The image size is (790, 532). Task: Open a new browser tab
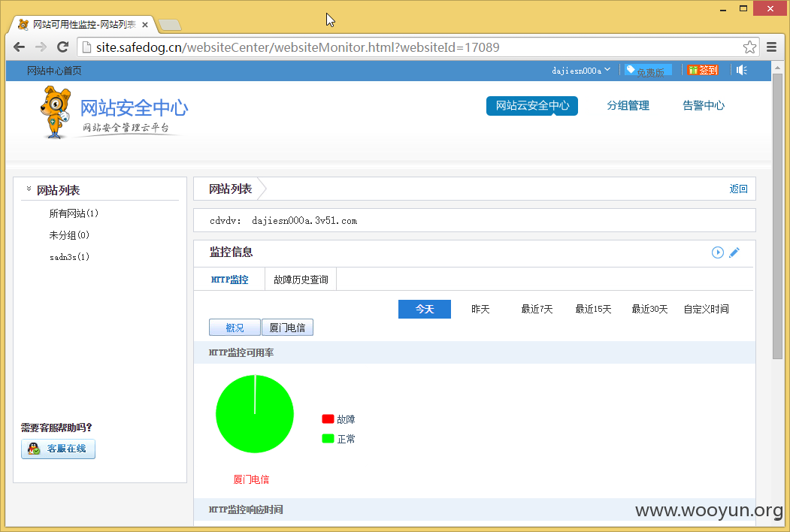tap(170, 24)
